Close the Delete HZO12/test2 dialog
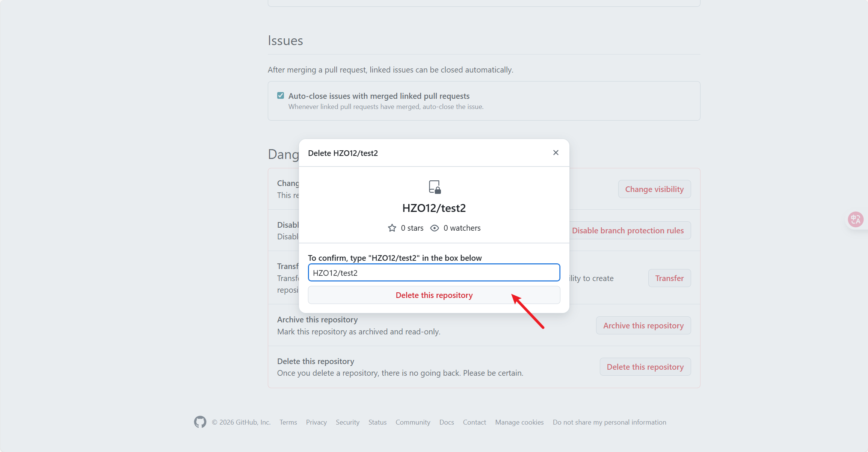 [x=556, y=153]
